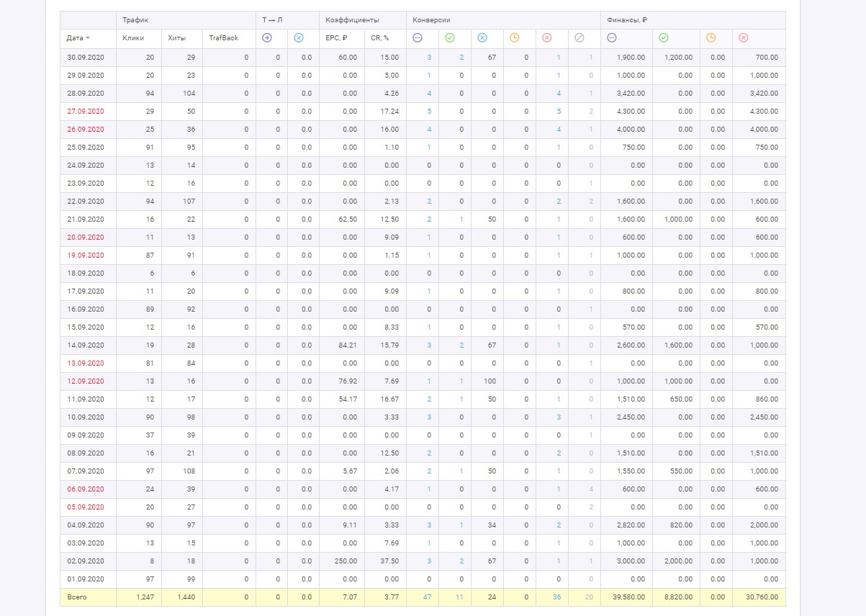This screenshot has width=866, height=616.
Task: Open total conversions link 3 for 14.09.2020
Action: click(429, 345)
